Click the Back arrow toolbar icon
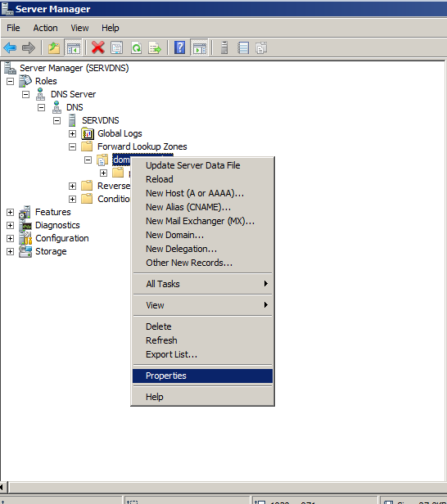The image size is (447, 504). (10, 48)
